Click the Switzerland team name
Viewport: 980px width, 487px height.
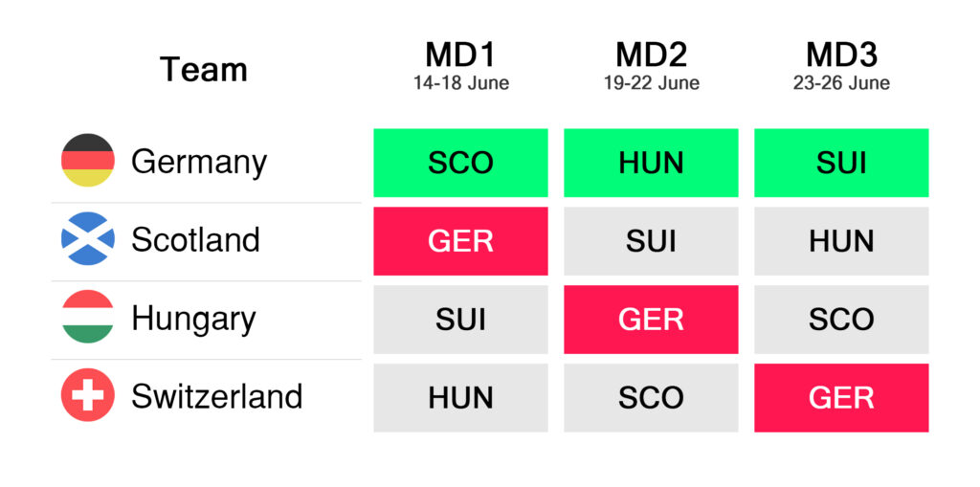coord(216,396)
